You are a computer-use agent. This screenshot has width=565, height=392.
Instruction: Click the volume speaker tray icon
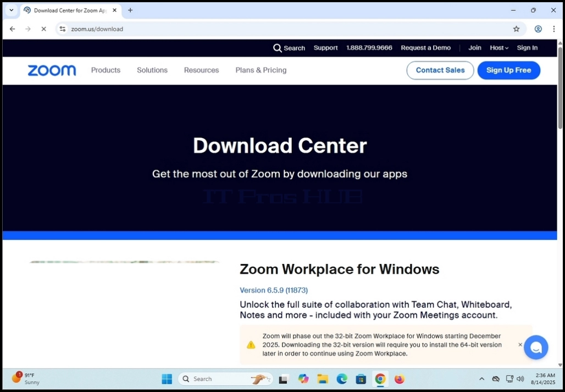tap(520, 379)
